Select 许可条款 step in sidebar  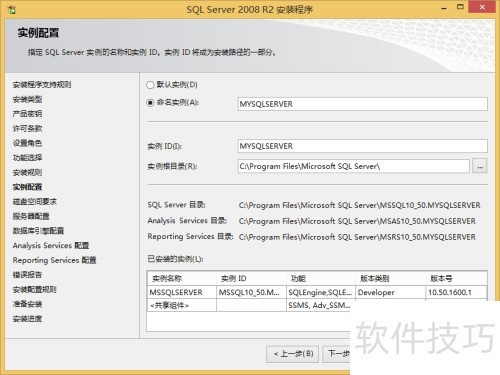[x=27, y=128]
